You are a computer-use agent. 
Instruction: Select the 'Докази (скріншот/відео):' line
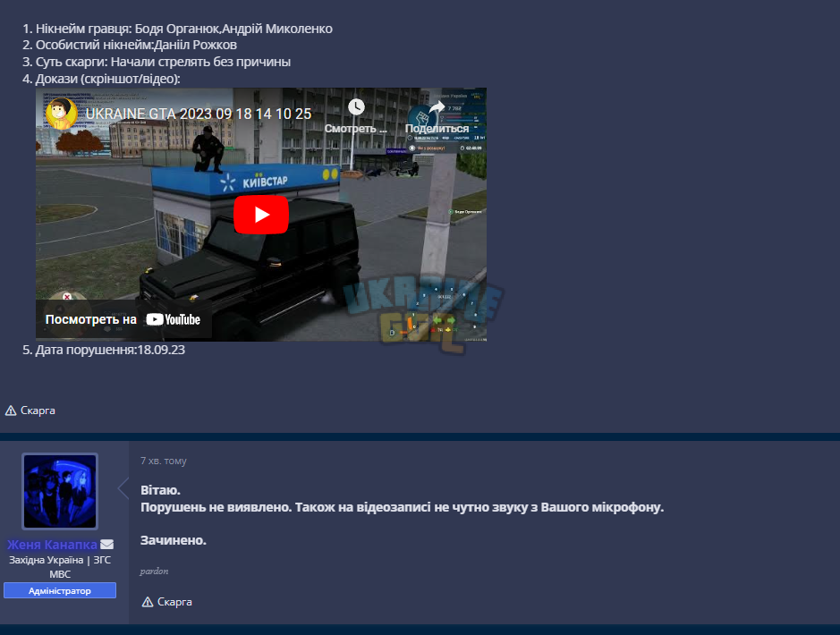pos(107,79)
